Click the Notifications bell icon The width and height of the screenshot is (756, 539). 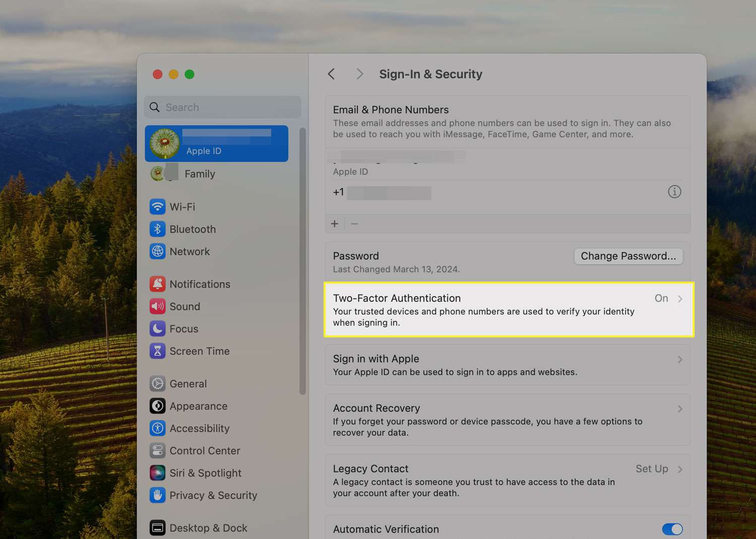coord(158,284)
